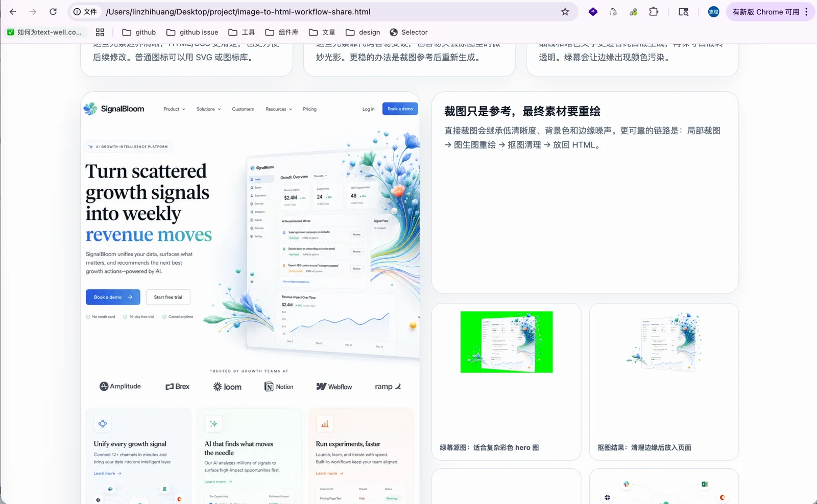Click the ramp logo

(388, 387)
